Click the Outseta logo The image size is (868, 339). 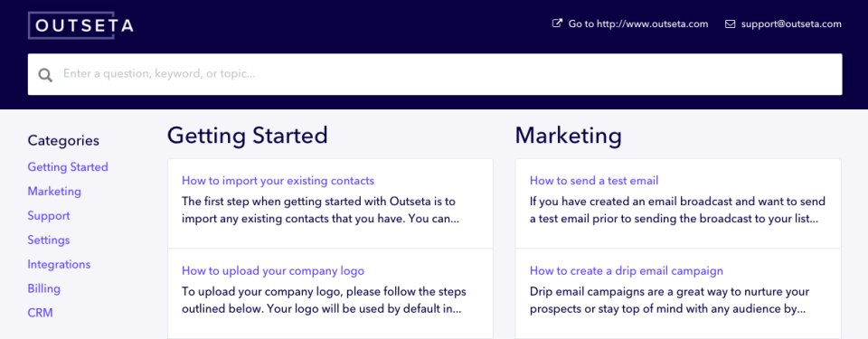80,25
